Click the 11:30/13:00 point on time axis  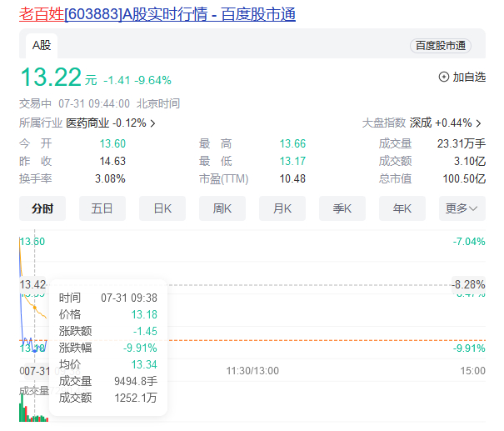252,369
